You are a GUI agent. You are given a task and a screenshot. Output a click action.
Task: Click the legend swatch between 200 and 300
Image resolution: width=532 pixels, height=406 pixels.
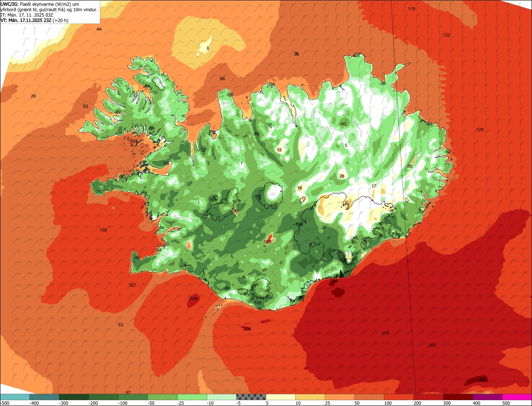point(428,397)
